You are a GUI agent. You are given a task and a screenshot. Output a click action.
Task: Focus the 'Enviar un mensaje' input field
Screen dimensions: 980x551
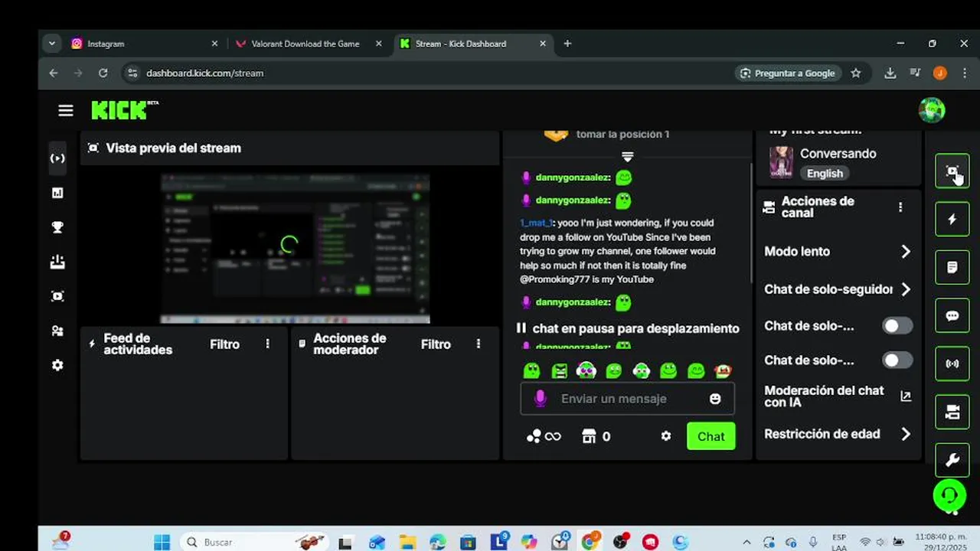point(627,399)
